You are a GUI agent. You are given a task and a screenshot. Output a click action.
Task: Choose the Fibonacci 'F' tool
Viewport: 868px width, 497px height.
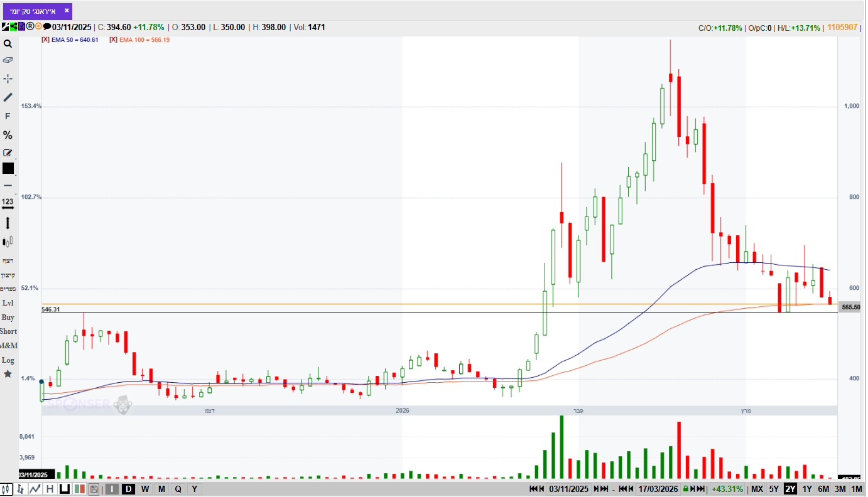tap(8, 116)
